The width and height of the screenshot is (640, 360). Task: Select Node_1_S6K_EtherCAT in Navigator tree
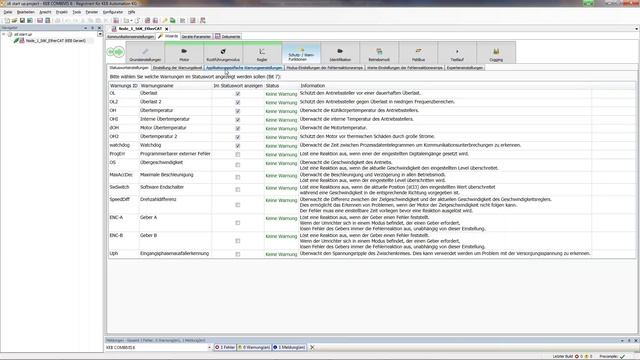pyautogui.click(x=55, y=41)
